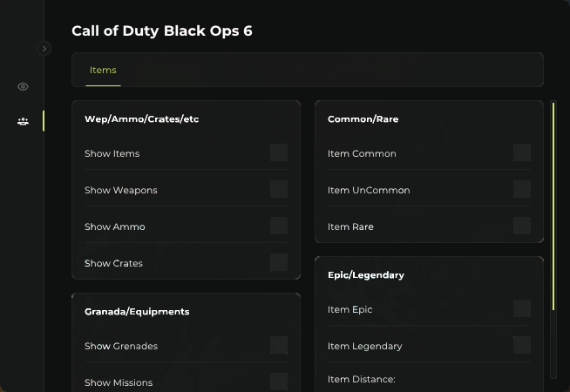The height and width of the screenshot is (392, 570).
Task: Toggle the Item UnCommon checkbox
Action: coord(522,189)
